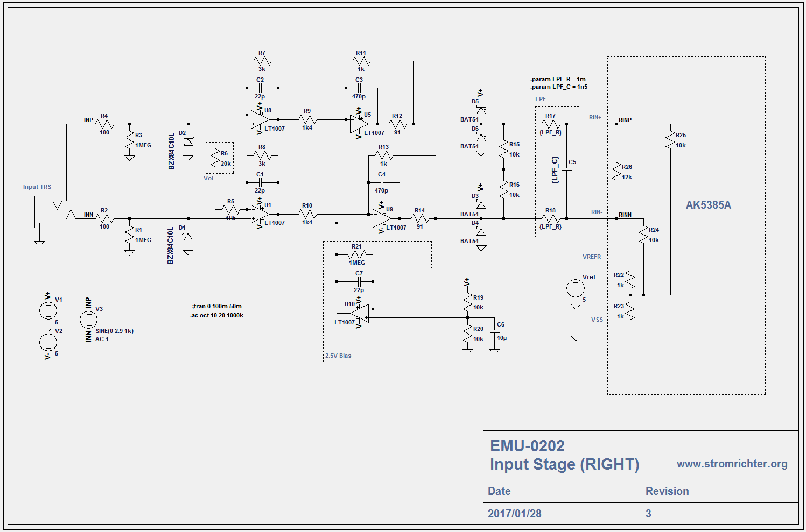
Task: Click the 2017/01/28 date field
Action: pos(515,513)
